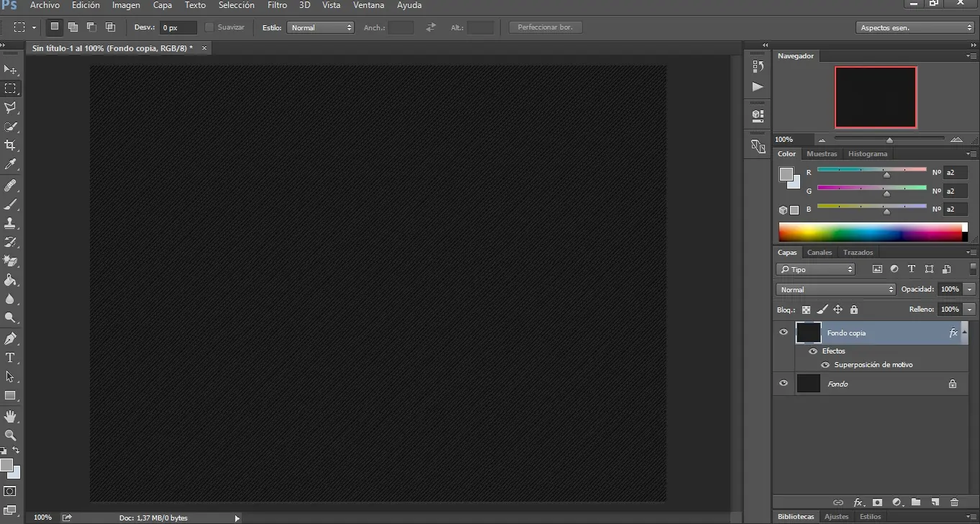This screenshot has height=524, width=980.
Task: Toggle Quick Mask mode at the toolbox bottom
Action: 10,491
